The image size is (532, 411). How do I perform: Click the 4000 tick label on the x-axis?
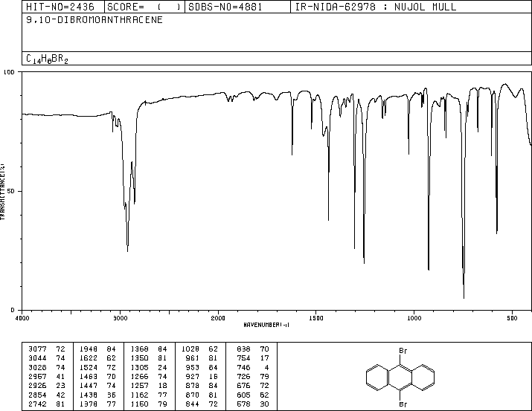22,318
